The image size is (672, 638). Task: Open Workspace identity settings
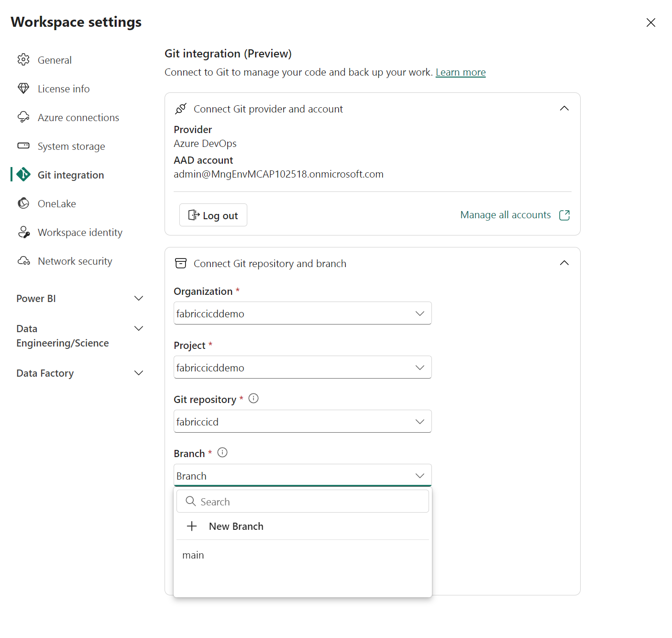click(80, 233)
